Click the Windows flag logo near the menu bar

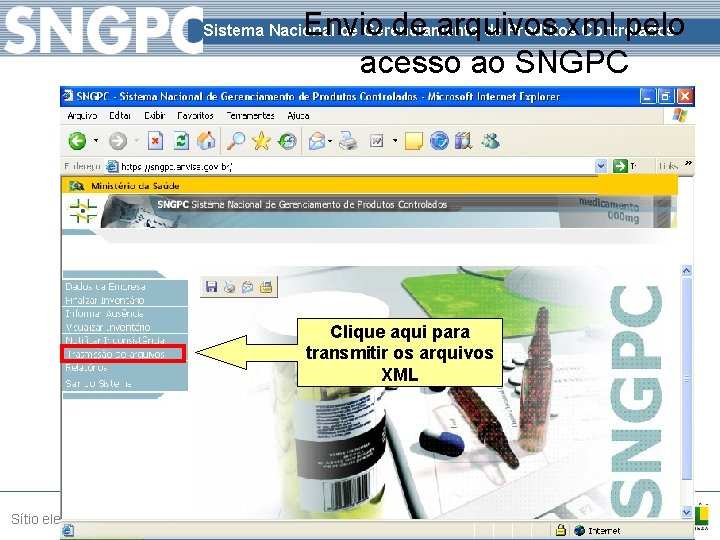click(680, 116)
